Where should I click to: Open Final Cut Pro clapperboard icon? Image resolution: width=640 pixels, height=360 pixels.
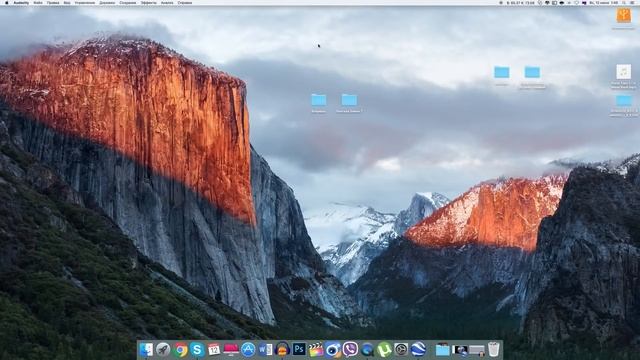coord(316,349)
